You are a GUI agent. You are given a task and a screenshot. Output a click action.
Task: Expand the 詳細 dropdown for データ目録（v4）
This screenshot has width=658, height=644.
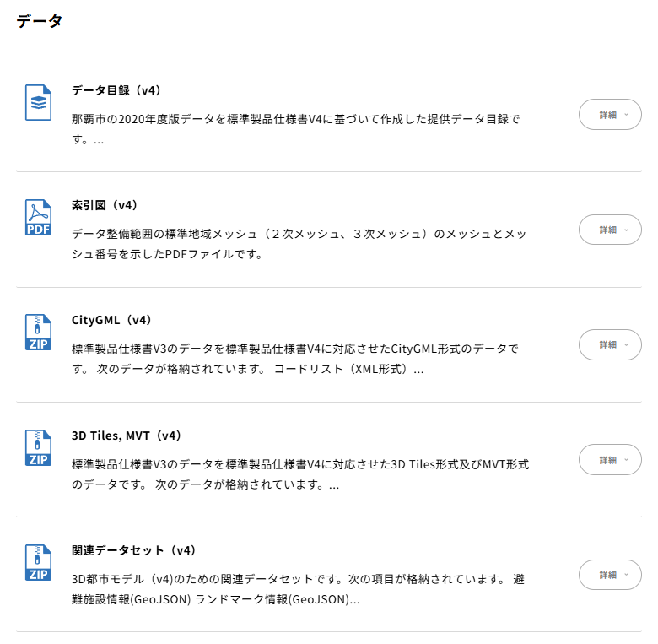pos(610,115)
